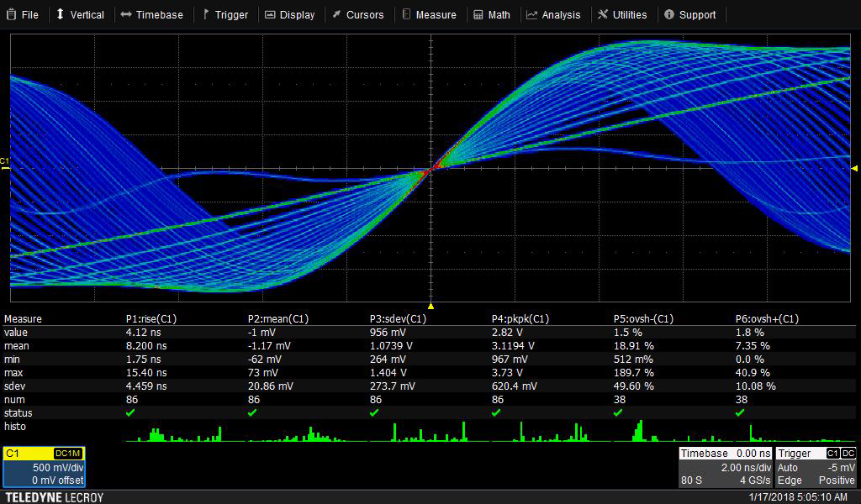Open the Analysis menu
861x504 pixels.
click(553, 14)
